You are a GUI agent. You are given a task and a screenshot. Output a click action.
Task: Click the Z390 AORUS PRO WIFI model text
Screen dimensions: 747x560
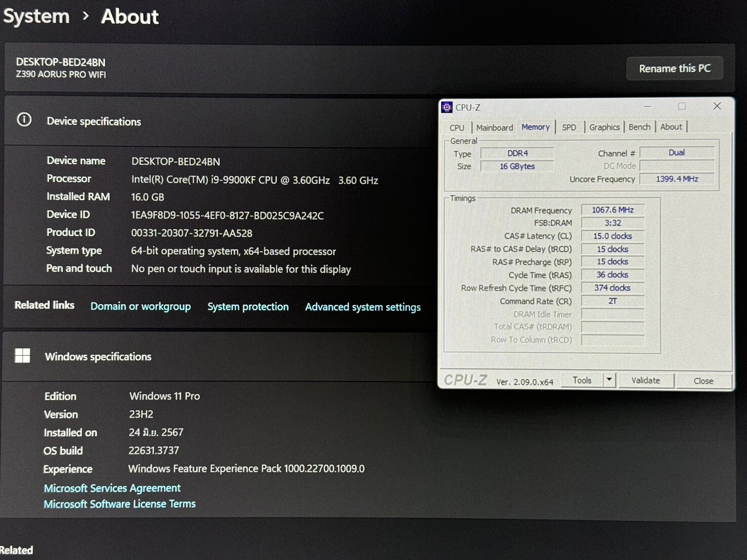tap(61, 75)
